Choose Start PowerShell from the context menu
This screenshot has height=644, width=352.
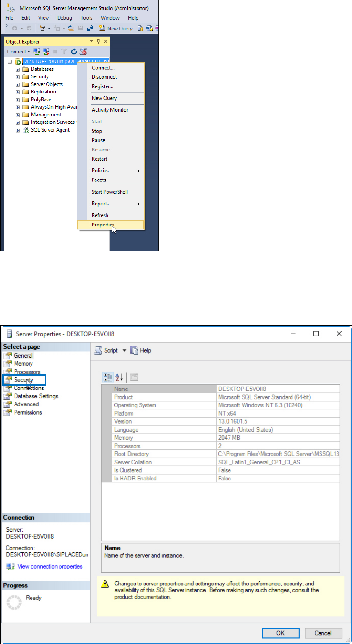point(111,192)
